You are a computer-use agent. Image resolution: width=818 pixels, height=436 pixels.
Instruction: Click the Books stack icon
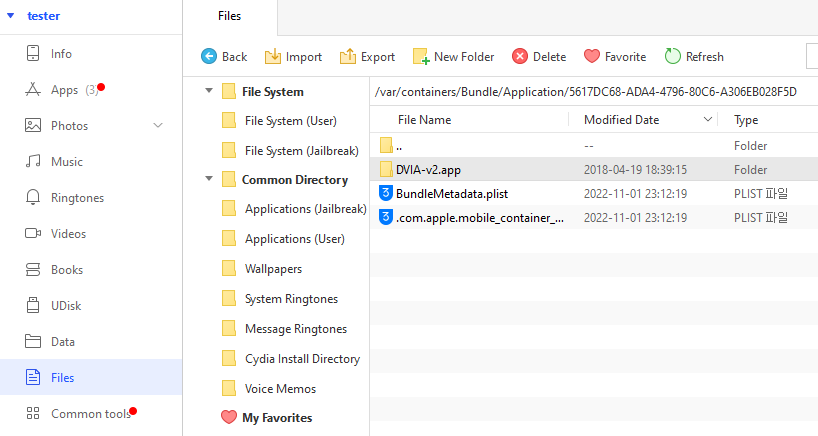click(33, 269)
